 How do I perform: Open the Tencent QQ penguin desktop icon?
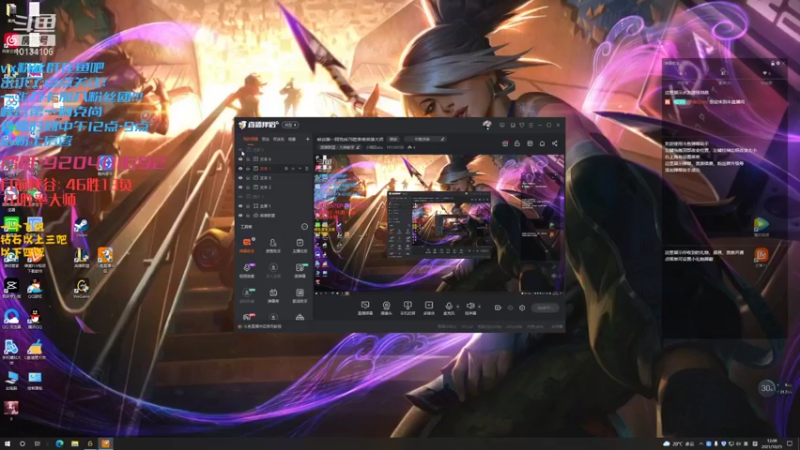35,319
